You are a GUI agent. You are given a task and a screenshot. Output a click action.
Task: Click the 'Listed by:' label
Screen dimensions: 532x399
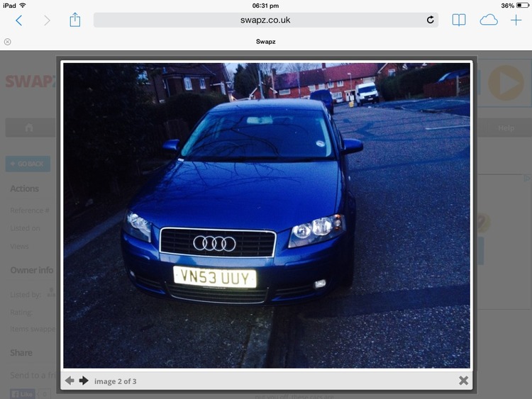point(26,295)
